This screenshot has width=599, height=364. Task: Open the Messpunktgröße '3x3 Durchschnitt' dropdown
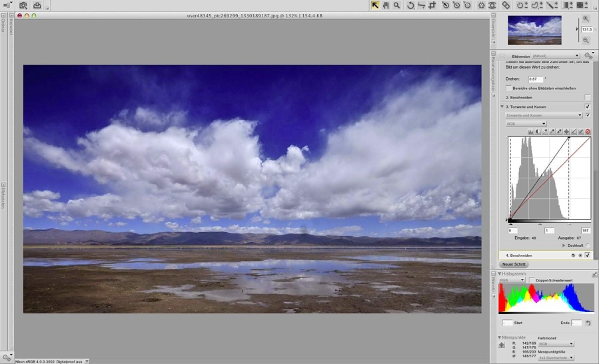[556, 358]
